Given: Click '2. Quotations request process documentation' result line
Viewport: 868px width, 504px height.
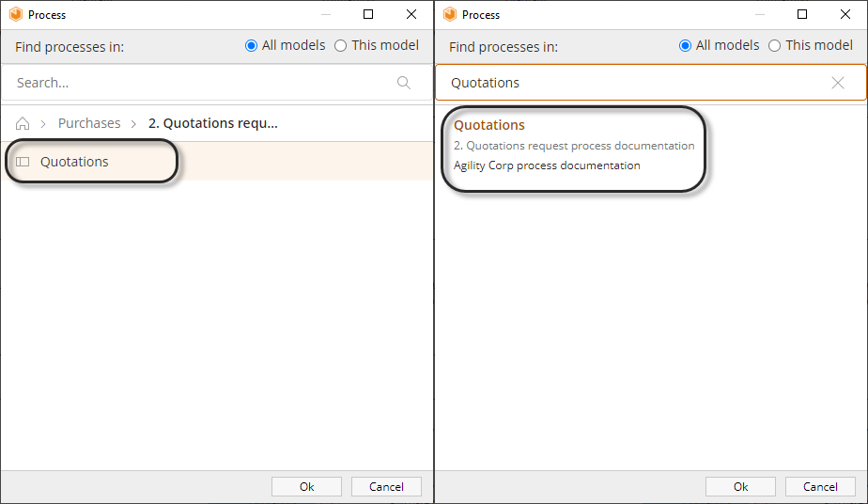Looking at the screenshot, I should pyautogui.click(x=573, y=146).
